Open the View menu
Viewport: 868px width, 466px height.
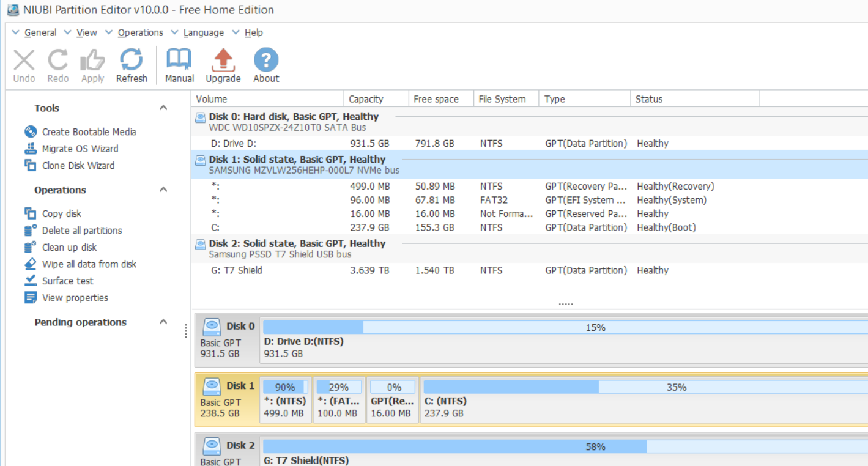[87, 32]
